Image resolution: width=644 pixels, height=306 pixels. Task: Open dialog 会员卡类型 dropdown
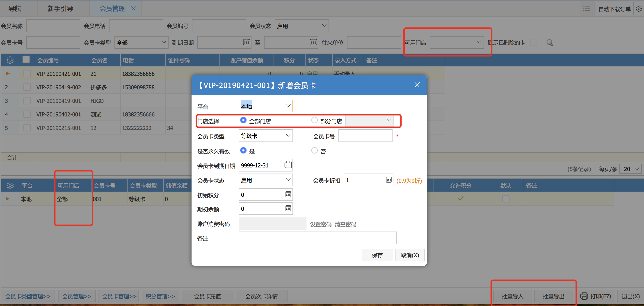coord(265,135)
